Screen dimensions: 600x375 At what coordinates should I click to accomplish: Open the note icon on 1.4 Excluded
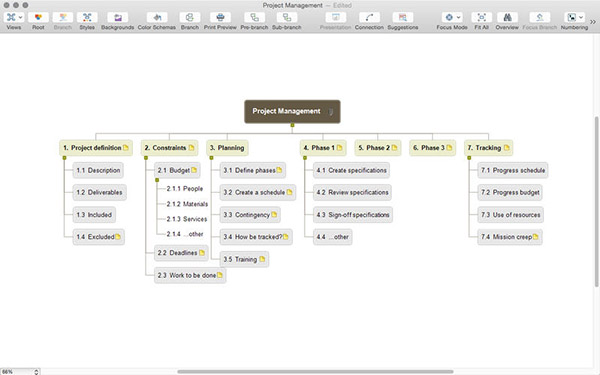118,237
